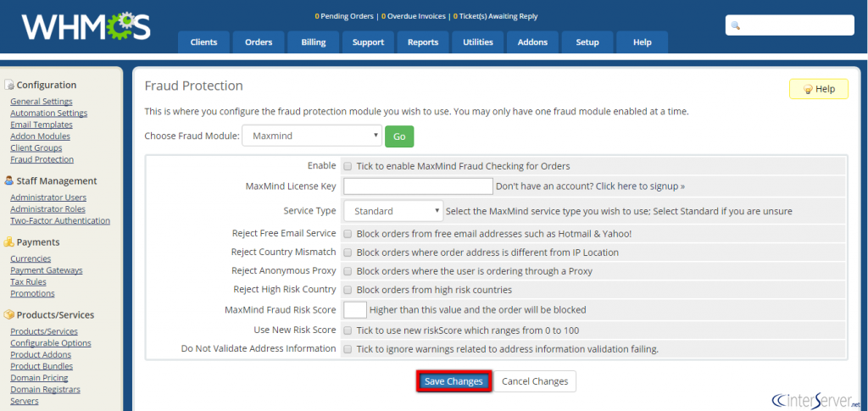Image resolution: width=868 pixels, height=411 pixels.
Task: Open the Choose Fraud Module dropdown
Action: coord(312,136)
